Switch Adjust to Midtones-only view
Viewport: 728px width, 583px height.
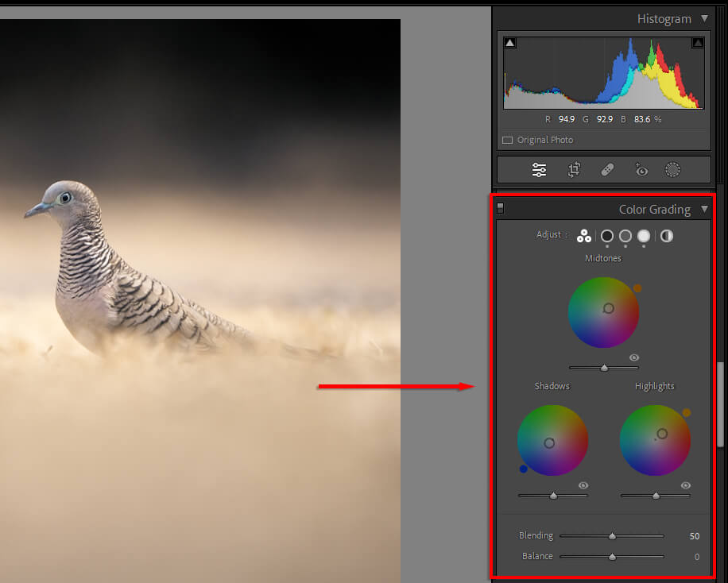pos(625,236)
